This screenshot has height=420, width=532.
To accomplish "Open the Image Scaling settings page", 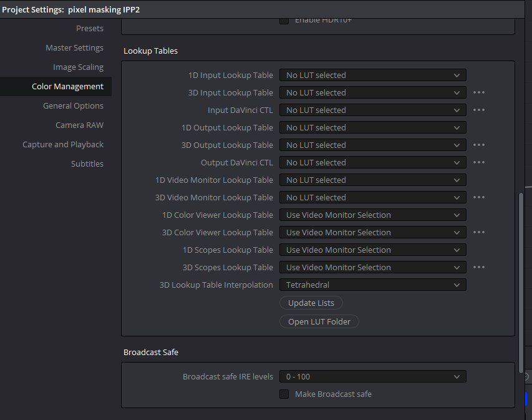I will point(78,67).
